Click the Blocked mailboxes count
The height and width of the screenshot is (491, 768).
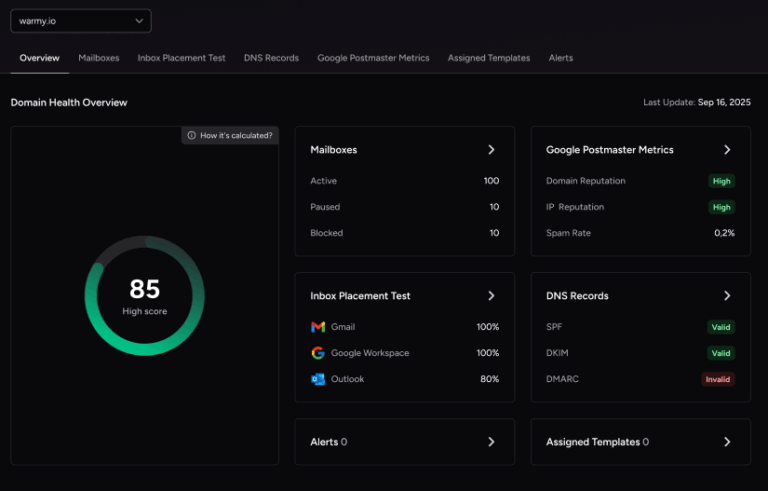494,233
